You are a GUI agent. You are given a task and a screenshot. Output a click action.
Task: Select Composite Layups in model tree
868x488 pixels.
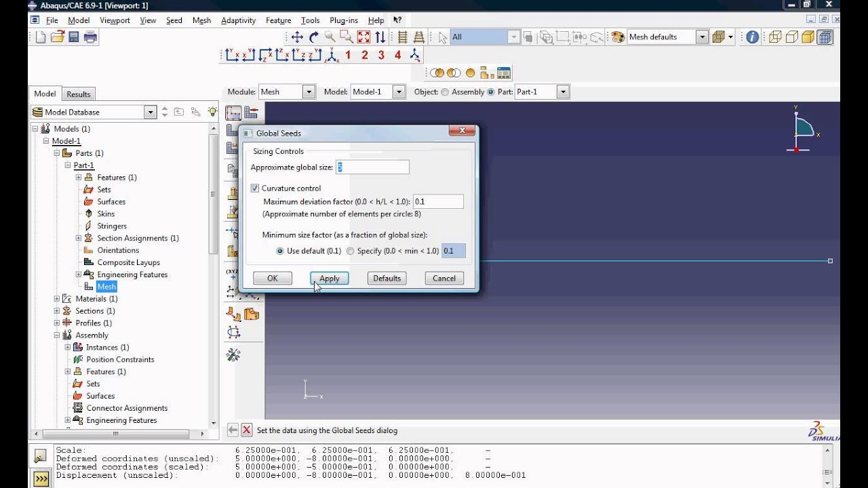[x=129, y=263]
